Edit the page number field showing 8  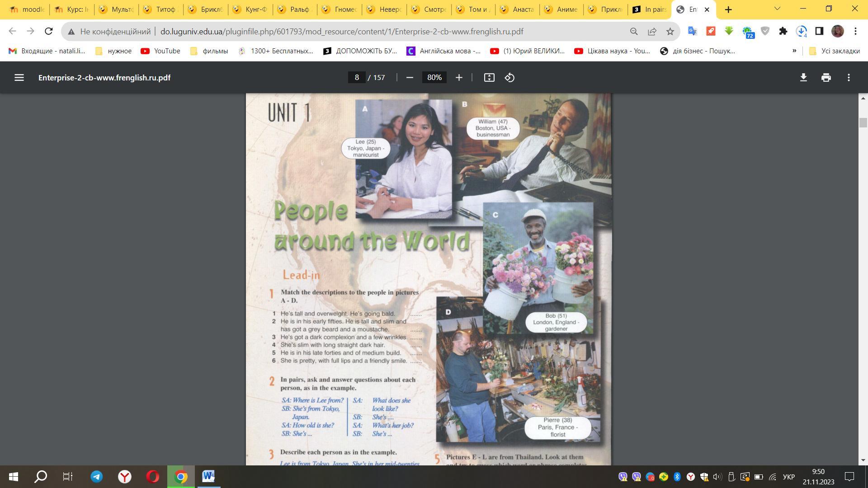coord(357,78)
